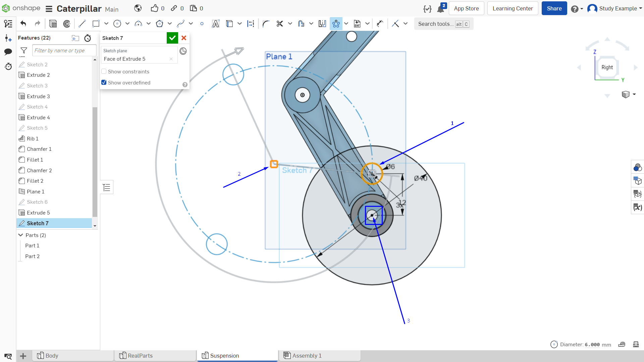Select the Center point circle tool

point(117,24)
